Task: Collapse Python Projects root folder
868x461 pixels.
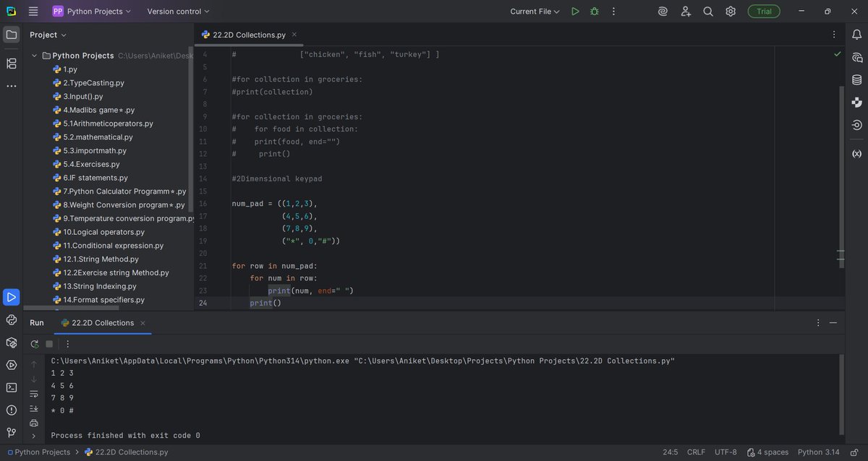Action: (x=34, y=56)
